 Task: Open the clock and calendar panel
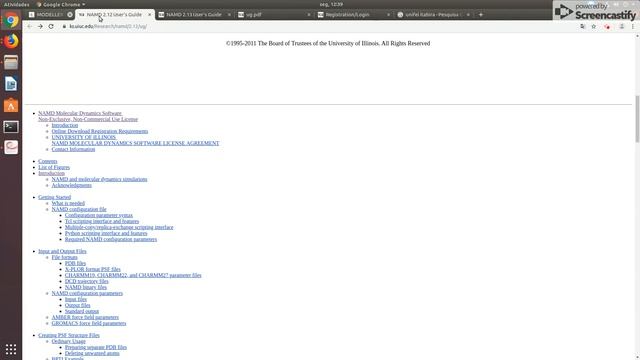coord(331,4)
